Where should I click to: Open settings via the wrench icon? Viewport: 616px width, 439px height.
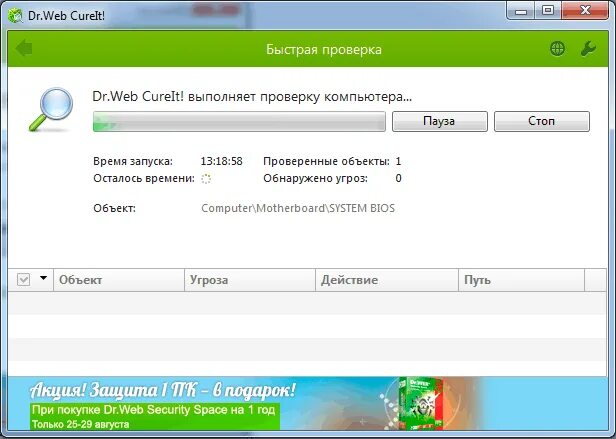[588, 49]
